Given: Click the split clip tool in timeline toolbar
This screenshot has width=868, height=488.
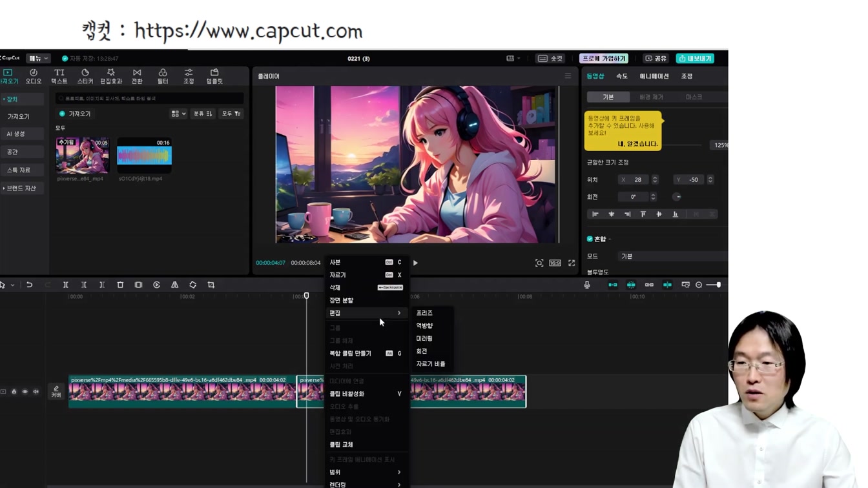Looking at the screenshot, I should pyautogui.click(x=66, y=285).
